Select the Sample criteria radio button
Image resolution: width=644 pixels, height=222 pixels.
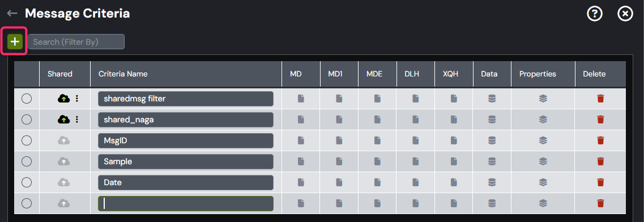coord(27,161)
